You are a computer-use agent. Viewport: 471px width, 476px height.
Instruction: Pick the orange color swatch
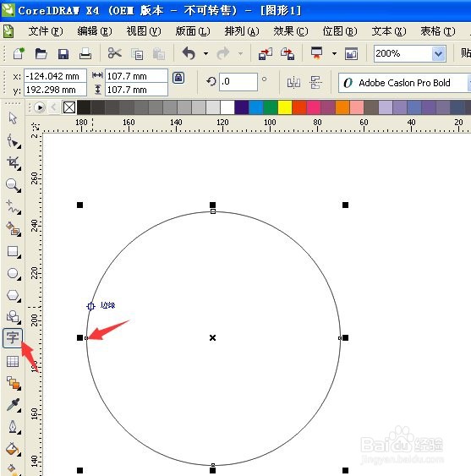(342, 107)
